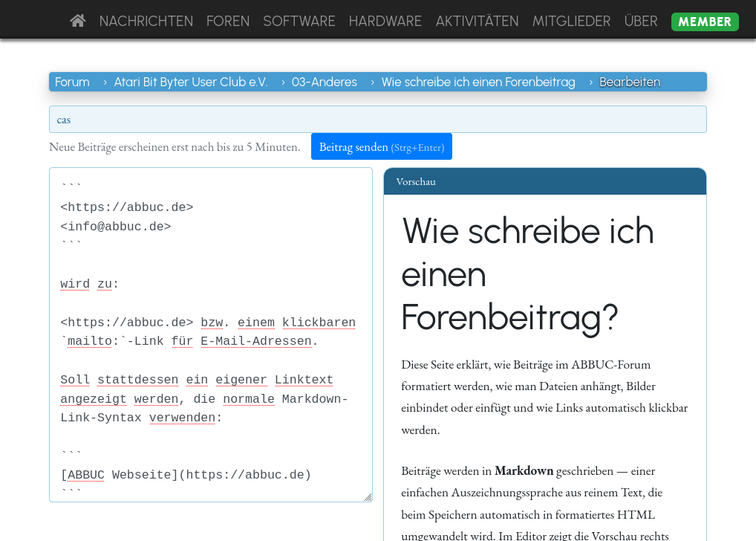The width and height of the screenshot is (756, 541).
Task: Open Atari Bit Byter User Club e.V. breadcrumb
Action: [x=190, y=82]
